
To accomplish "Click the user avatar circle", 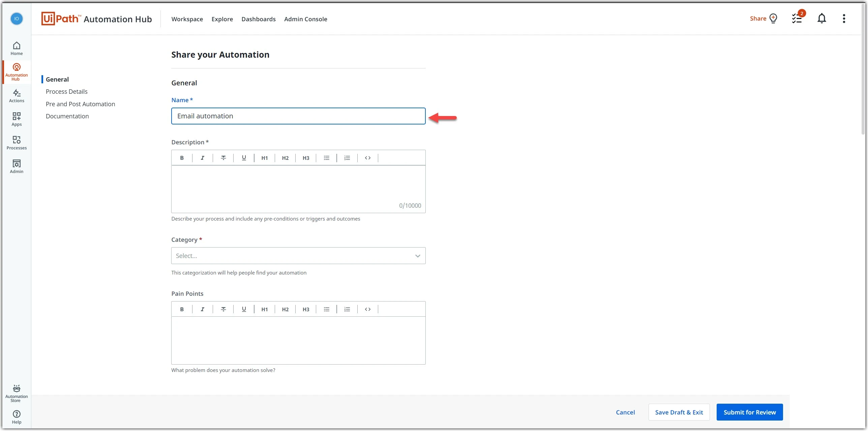I will (x=17, y=19).
